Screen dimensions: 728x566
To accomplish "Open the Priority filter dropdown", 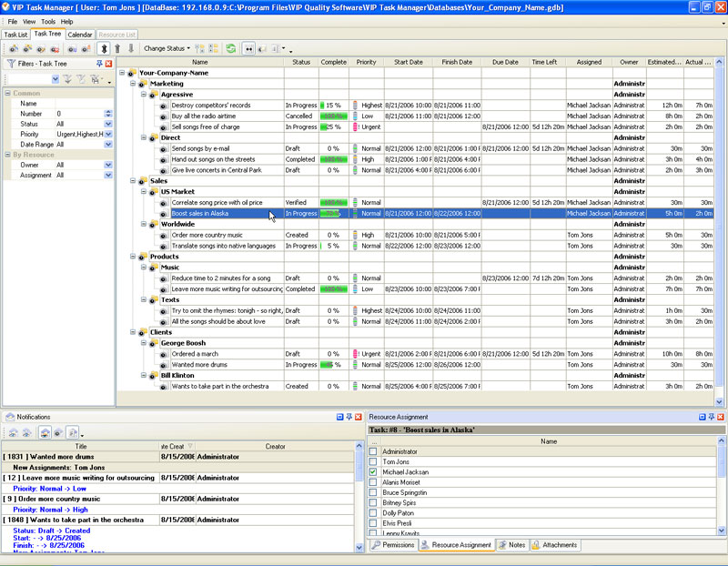I will pyautogui.click(x=108, y=134).
